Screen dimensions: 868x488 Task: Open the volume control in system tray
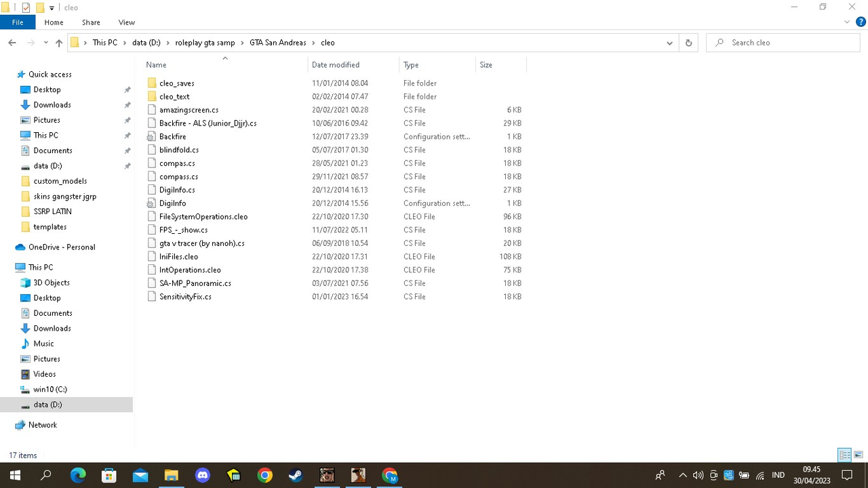point(698,475)
